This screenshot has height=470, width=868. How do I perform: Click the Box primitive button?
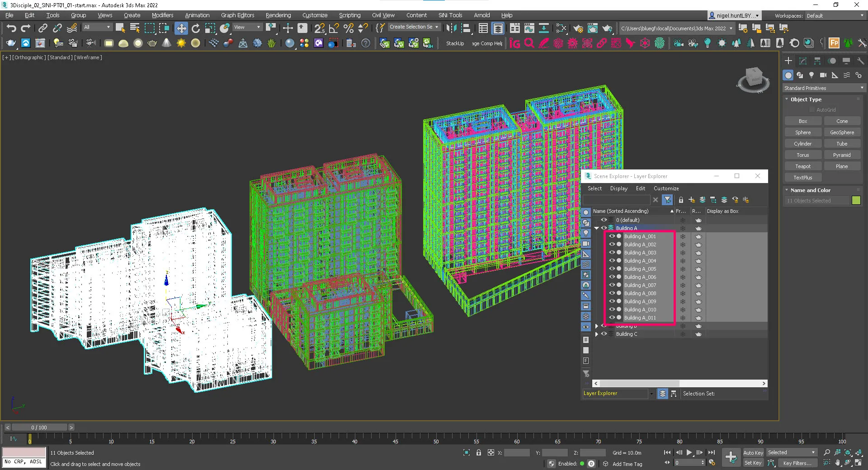(803, 121)
